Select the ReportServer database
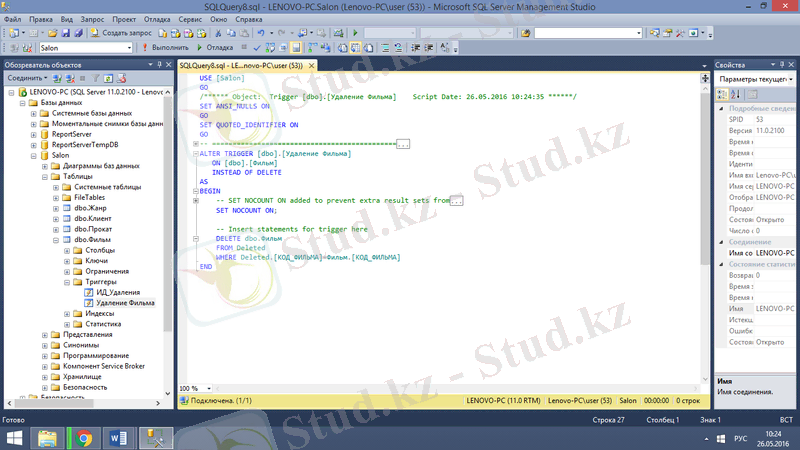Screen dimensions: 800x450 71,135
